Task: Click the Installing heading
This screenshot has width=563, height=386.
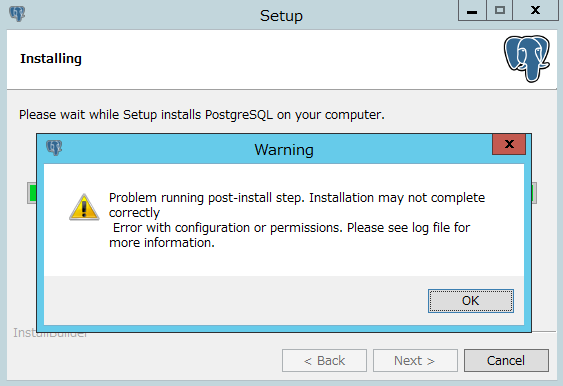Action: [51, 59]
